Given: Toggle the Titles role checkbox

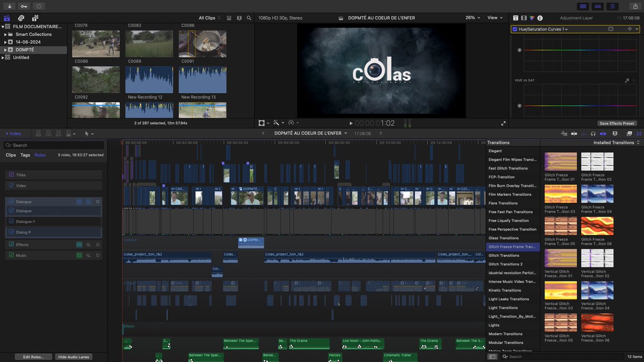Looking at the screenshot, I should tap(12, 175).
